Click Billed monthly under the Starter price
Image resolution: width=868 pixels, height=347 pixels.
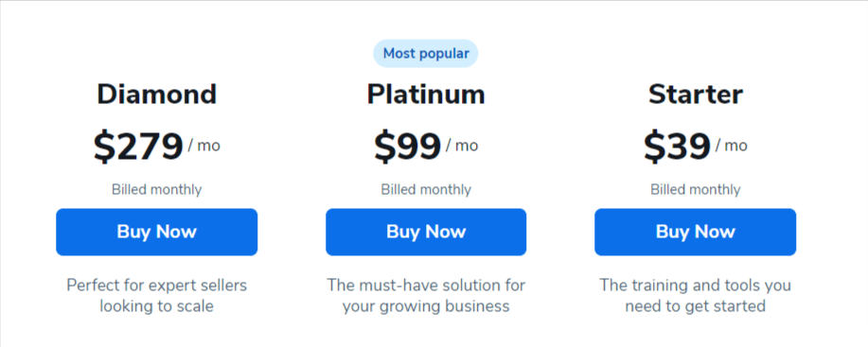click(x=696, y=189)
